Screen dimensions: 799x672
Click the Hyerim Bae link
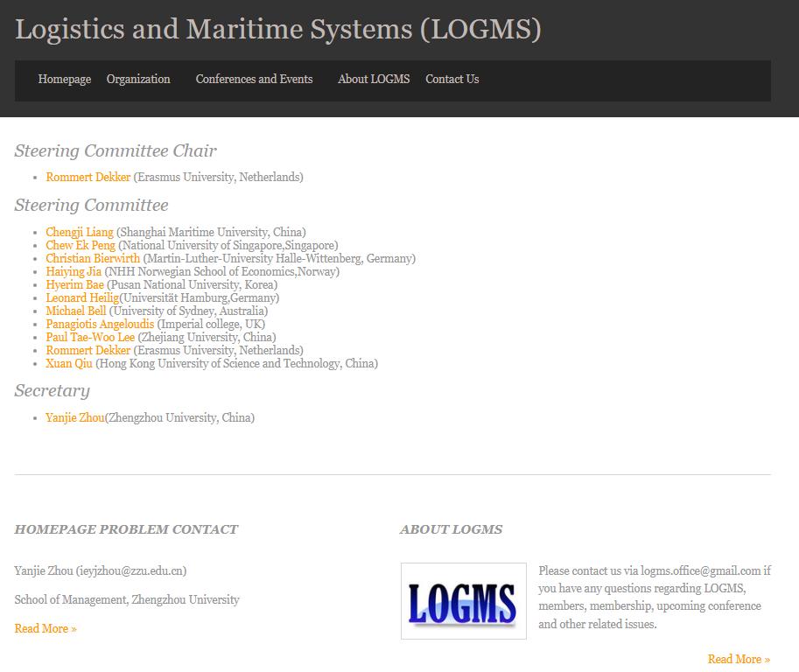pos(74,285)
